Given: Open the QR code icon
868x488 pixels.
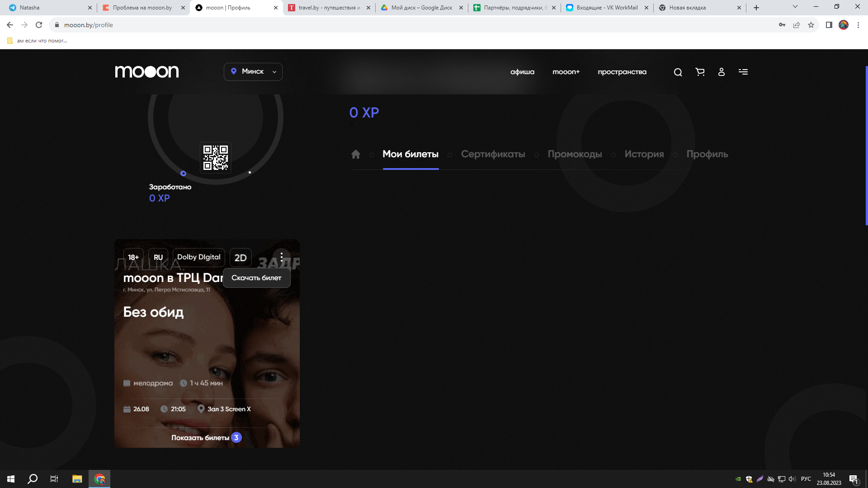Looking at the screenshot, I should [216, 158].
